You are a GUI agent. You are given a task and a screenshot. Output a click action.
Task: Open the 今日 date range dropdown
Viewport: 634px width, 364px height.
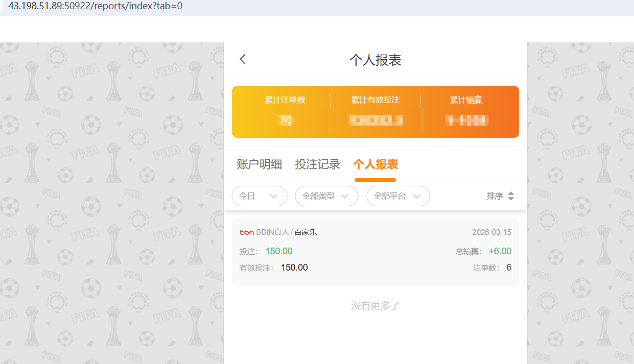point(260,196)
